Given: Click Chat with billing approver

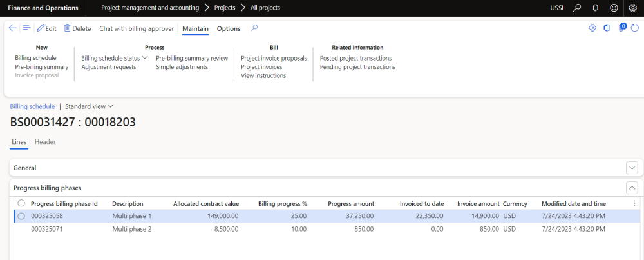Looking at the screenshot, I should pos(137,28).
